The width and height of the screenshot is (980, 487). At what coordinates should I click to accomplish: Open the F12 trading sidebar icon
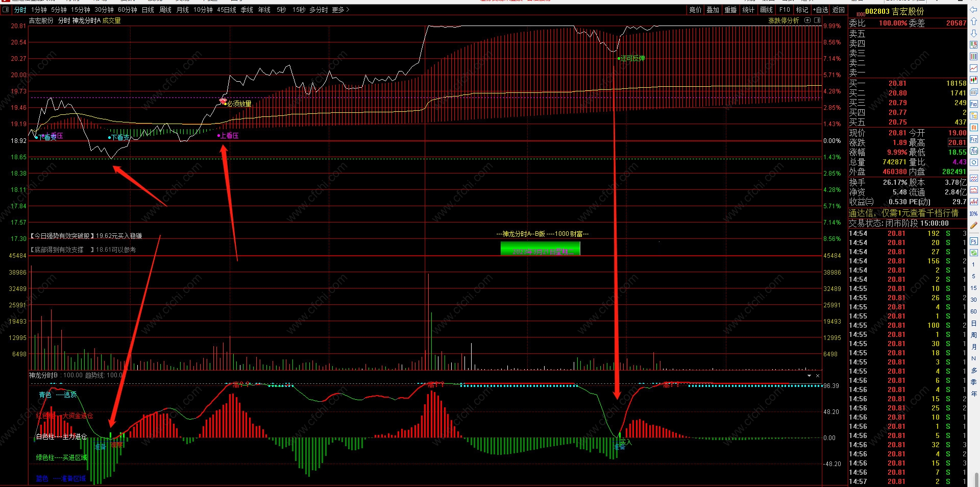tap(973, 139)
